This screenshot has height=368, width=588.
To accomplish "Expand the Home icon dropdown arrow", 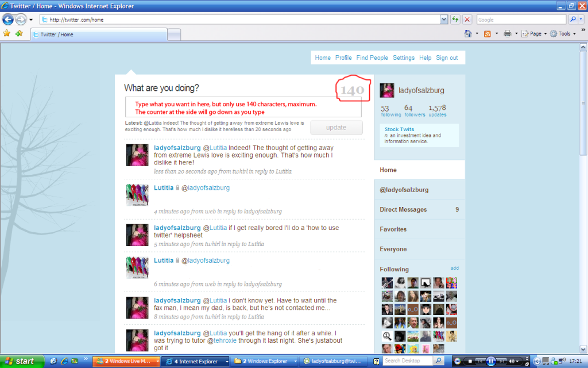I will [477, 33].
